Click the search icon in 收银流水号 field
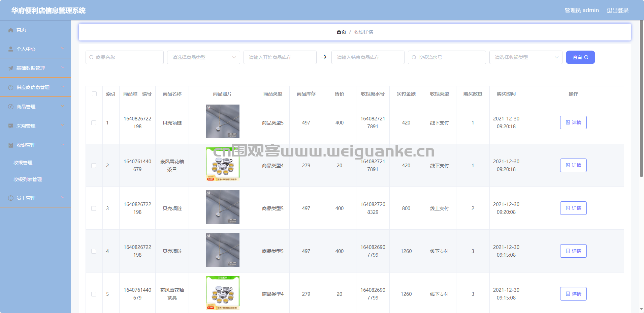Image resolution: width=644 pixels, height=313 pixels. [x=414, y=57]
